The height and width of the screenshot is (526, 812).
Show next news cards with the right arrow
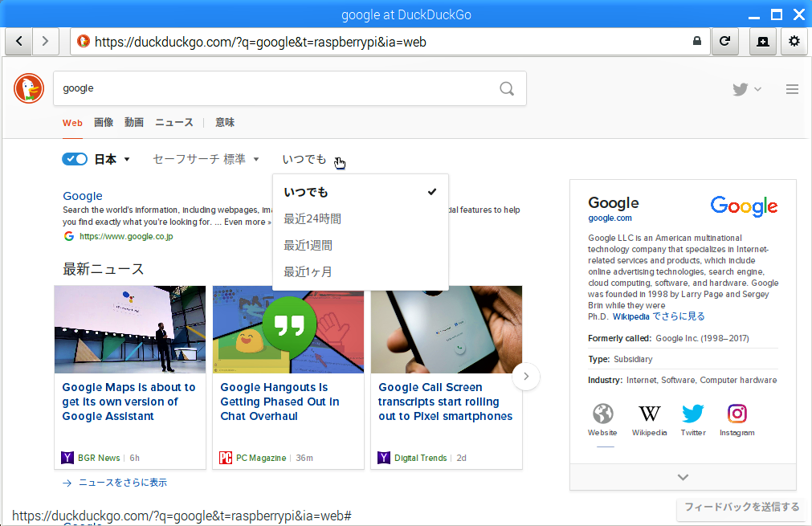click(525, 377)
